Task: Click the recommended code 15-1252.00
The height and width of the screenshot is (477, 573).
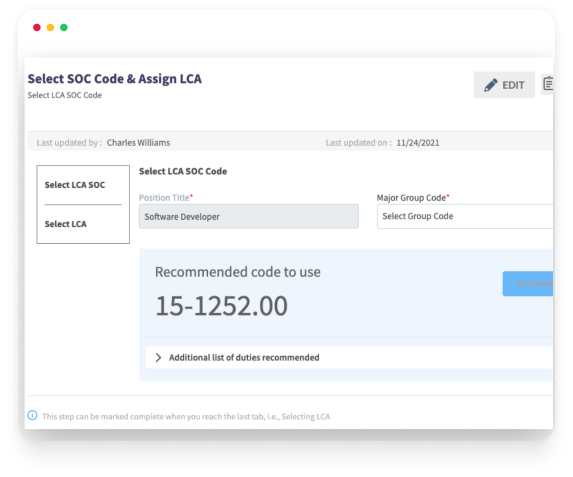Action: (x=221, y=306)
